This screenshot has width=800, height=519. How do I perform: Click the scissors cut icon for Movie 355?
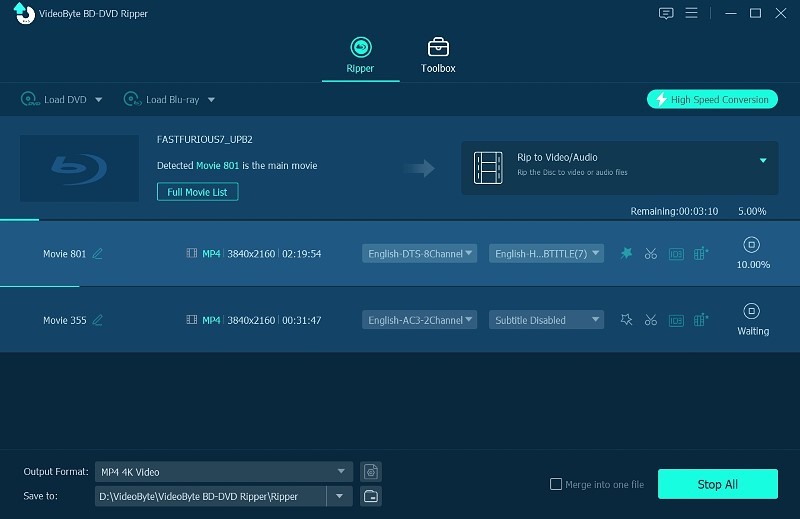coord(651,320)
